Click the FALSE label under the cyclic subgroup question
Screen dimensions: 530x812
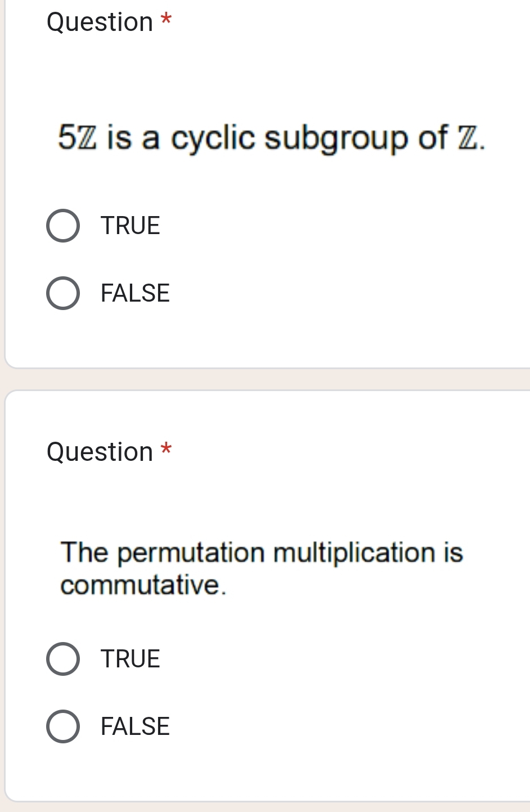coord(135,293)
